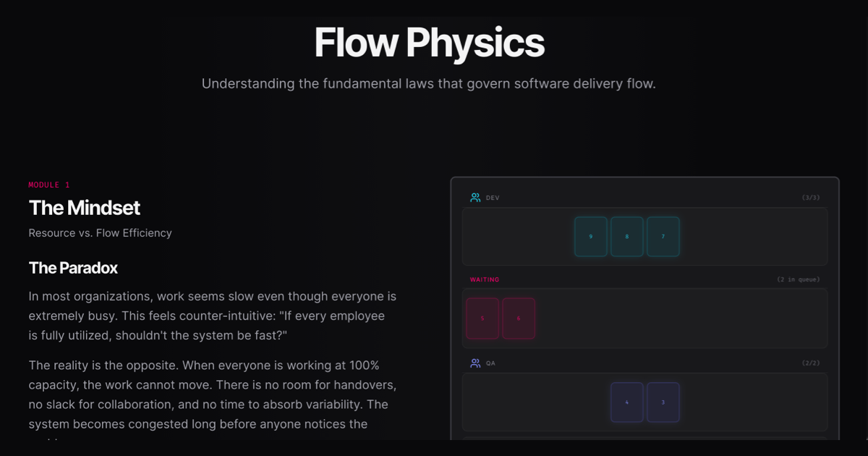Click paragraph starting 'In most organizations'
The width and height of the screenshot is (868, 456).
point(213,316)
